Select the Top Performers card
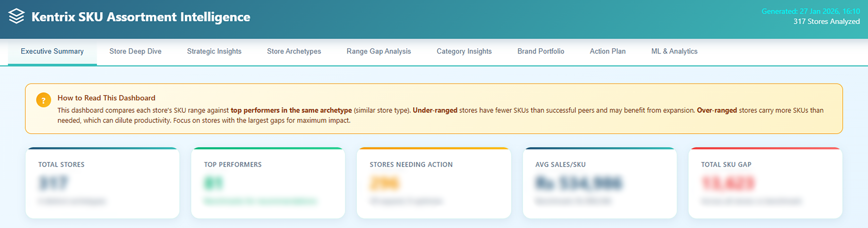Screen dimensions: 868x228 pyautogui.click(x=268, y=183)
